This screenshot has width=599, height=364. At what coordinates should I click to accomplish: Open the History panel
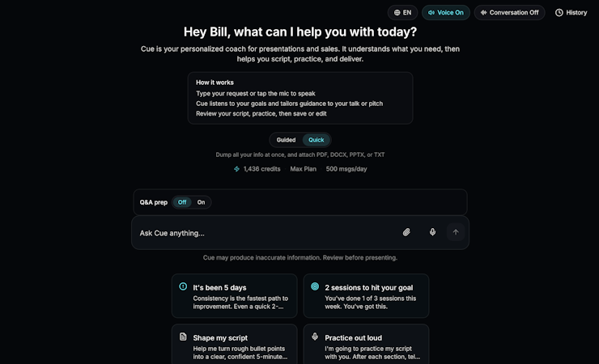[571, 13]
